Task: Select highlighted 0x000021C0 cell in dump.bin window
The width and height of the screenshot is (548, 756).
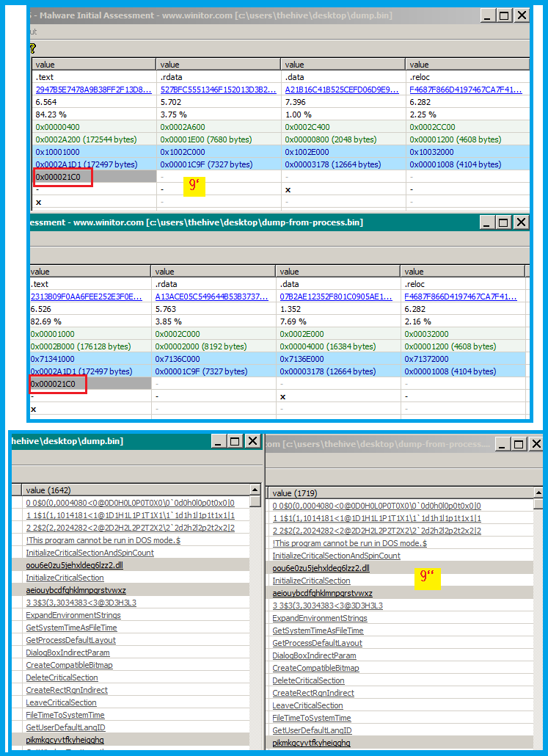Action: [62, 177]
